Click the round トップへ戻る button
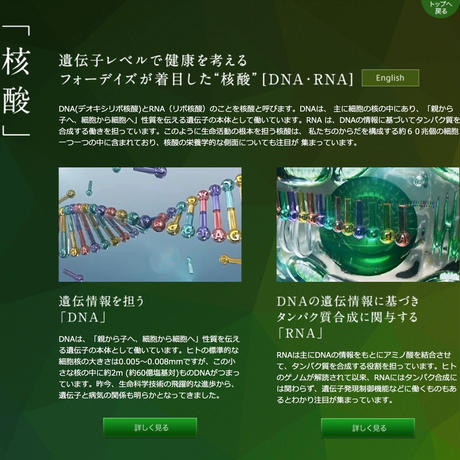The height and width of the screenshot is (460, 460). click(x=441, y=8)
